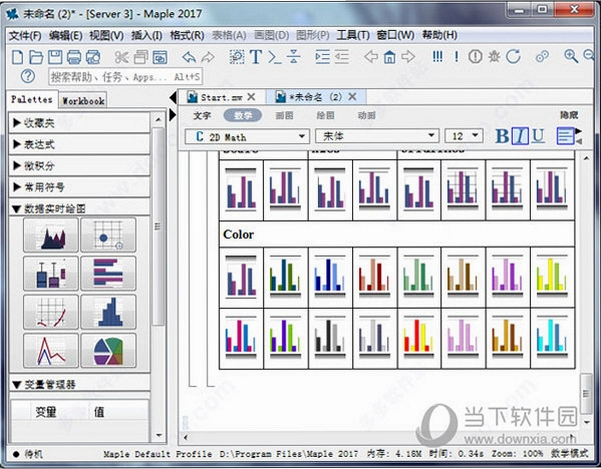Image resolution: width=601 pixels, height=469 pixels.
Task: Execute selection with the single exclamation icon
Action: pyautogui.click(x=456, y=57)
